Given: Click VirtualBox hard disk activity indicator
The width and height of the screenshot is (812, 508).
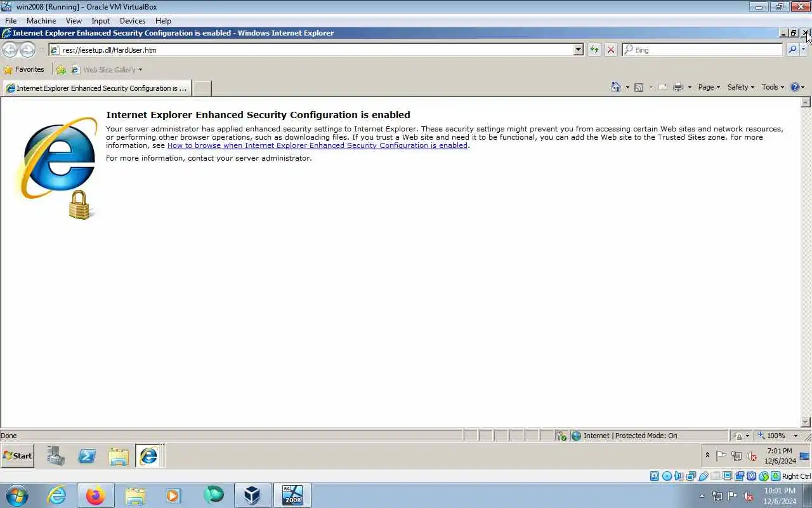Looking at the screenshot, I should (x=655, y=476).
